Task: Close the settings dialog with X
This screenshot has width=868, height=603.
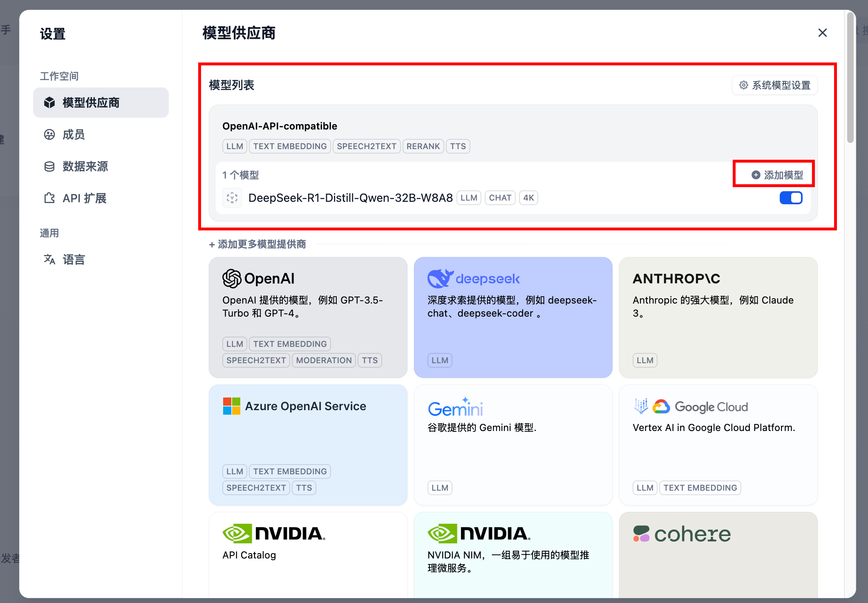Action: click(x=823, y=33)
